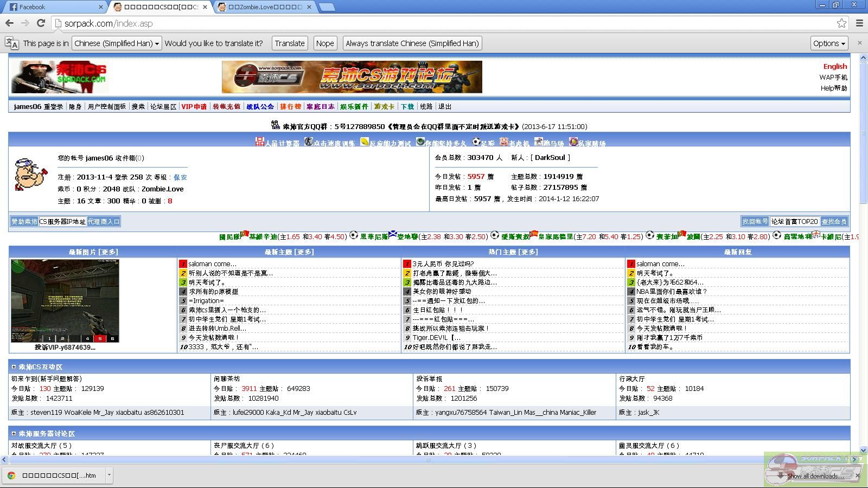Launch 点击速度训练 keyboard icon
This screenshot has height=488, width=868.
(308, 142)
